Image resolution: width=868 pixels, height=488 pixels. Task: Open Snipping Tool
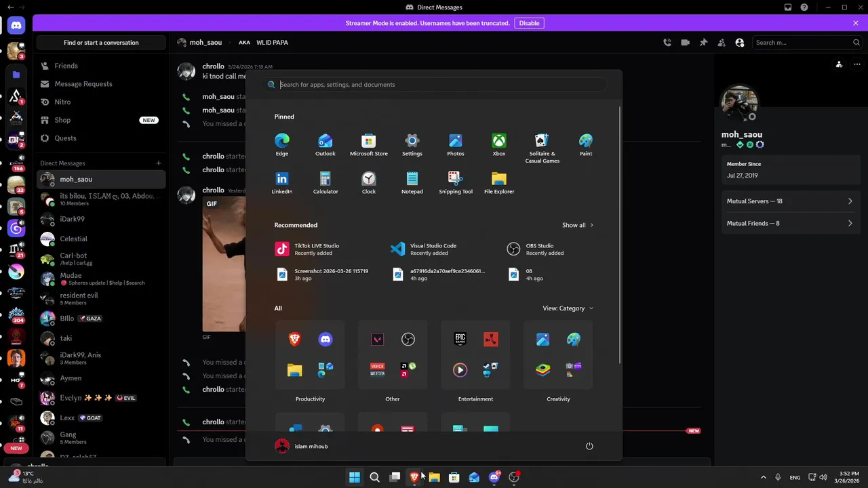pos(455,183)
